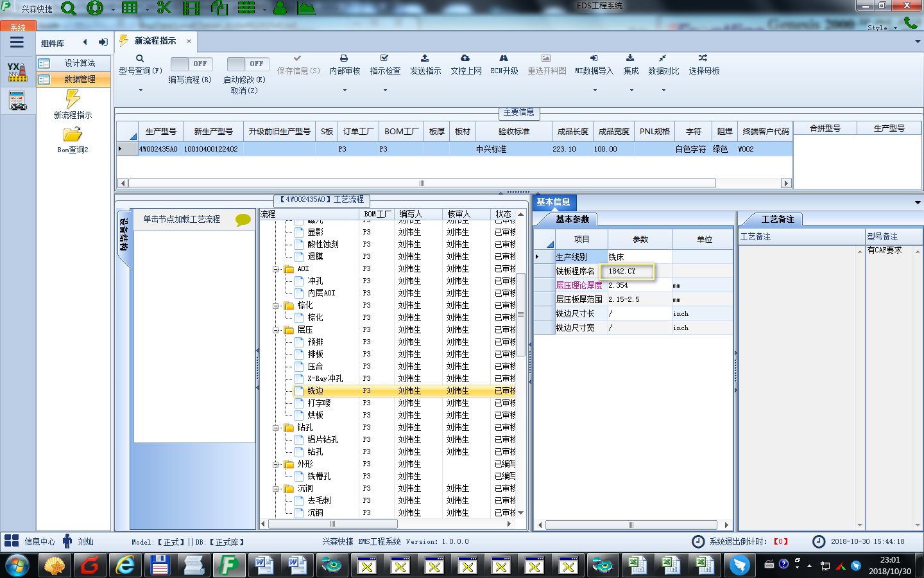Viewport: 924px width, 578px height.
Task: Open 新流程指示 lightning icon in component library
Action: coord(73,100)
